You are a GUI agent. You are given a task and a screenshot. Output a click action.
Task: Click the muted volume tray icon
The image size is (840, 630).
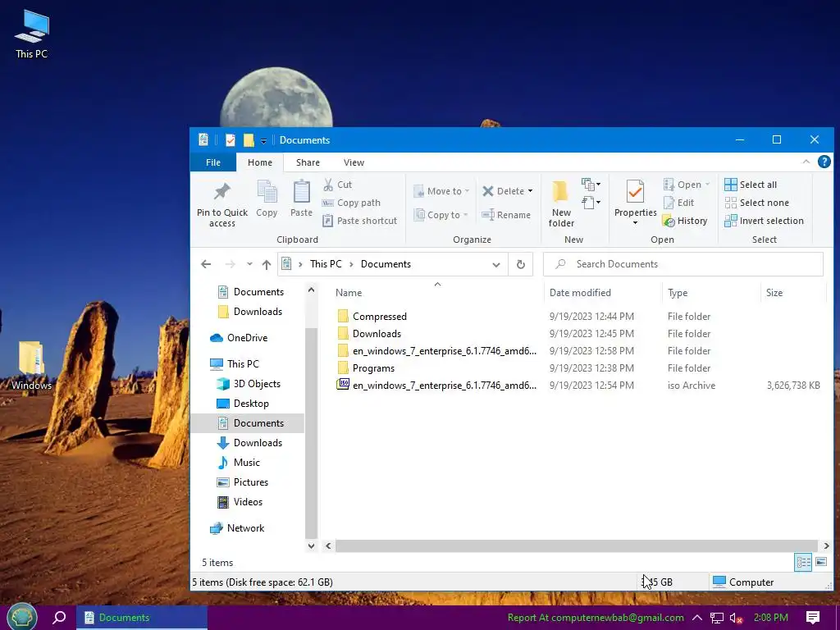coord(736,618)
